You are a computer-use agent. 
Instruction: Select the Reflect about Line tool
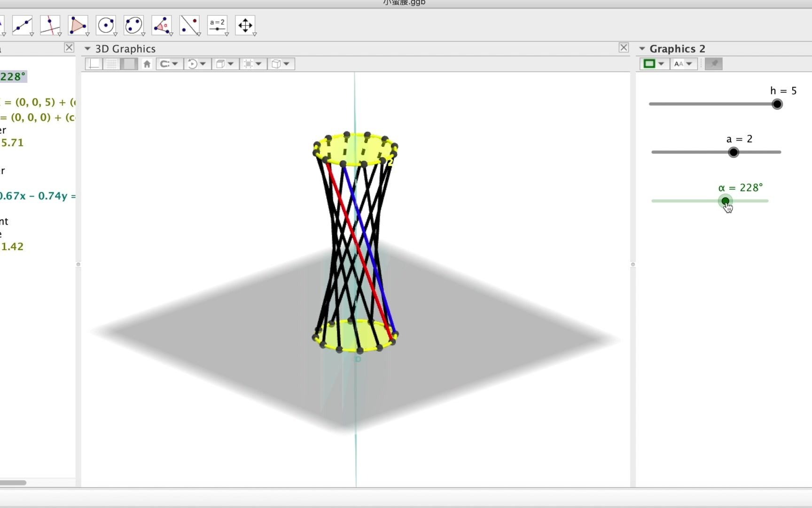189,25
